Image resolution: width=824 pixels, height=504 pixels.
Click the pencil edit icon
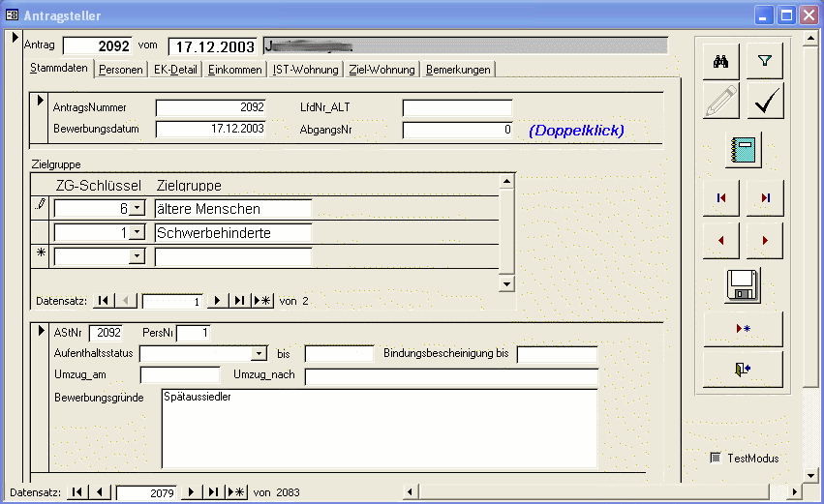[720, 101]
